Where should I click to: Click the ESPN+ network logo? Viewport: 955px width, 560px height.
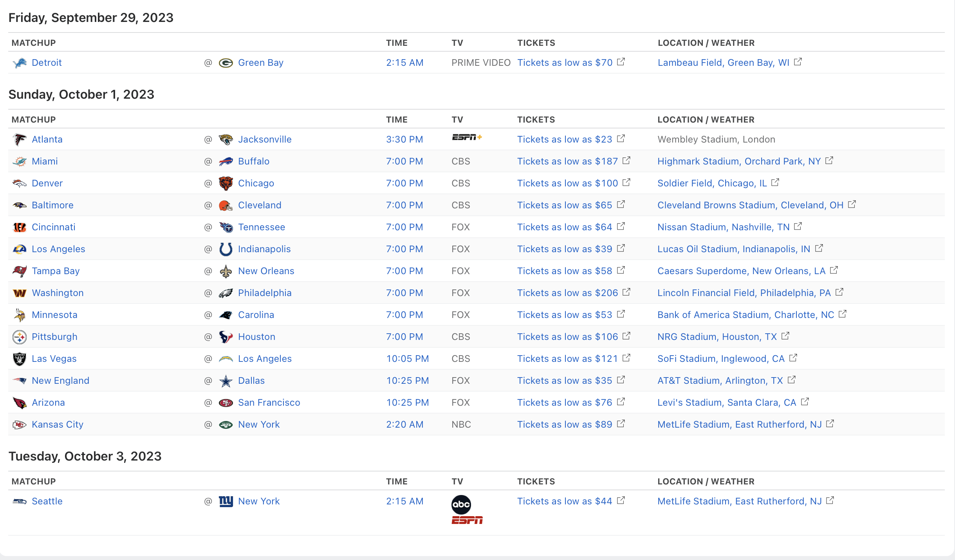point(467,137)
